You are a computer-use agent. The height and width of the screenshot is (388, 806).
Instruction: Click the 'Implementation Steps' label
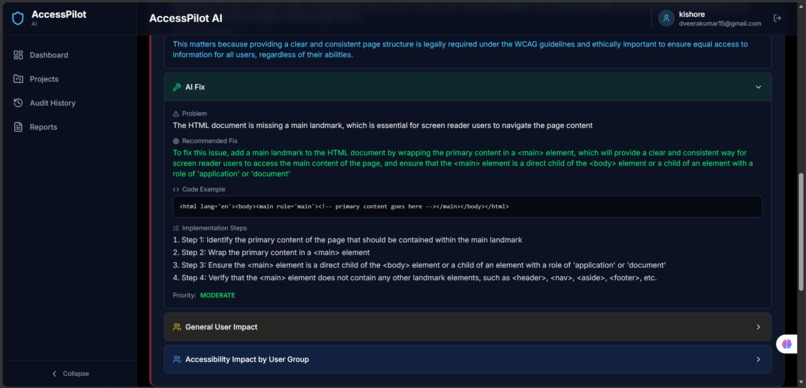click(214, 228)
